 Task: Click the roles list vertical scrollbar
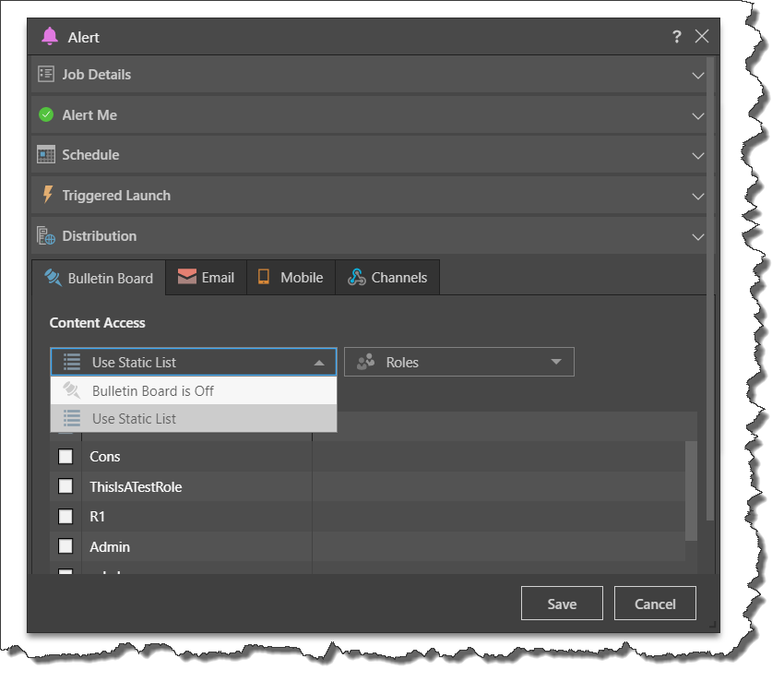tap(691, 489)
